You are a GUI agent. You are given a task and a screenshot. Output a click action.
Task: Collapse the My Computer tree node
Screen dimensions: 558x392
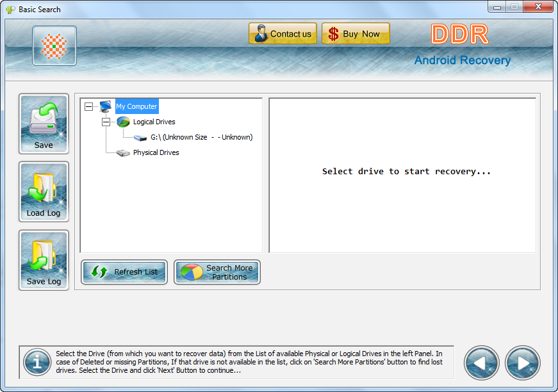pyautogui.click(x=88, y=106)
